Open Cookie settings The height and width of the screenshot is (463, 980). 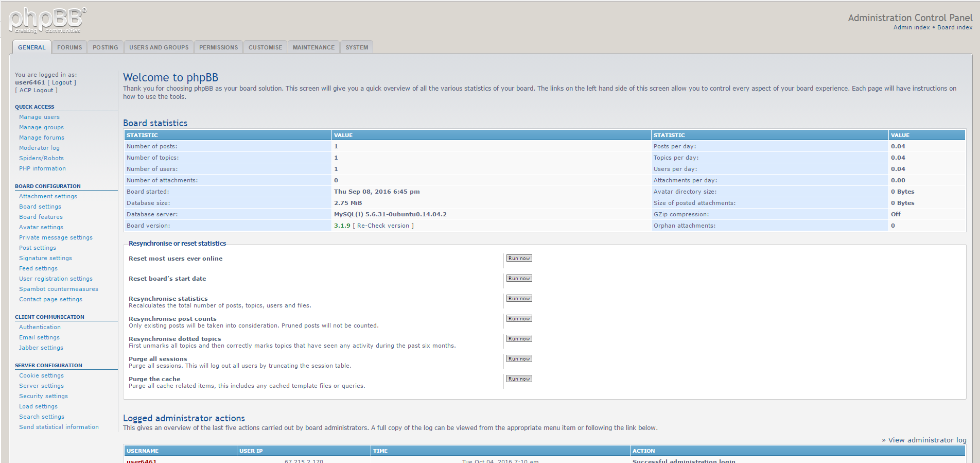(41, 375)
